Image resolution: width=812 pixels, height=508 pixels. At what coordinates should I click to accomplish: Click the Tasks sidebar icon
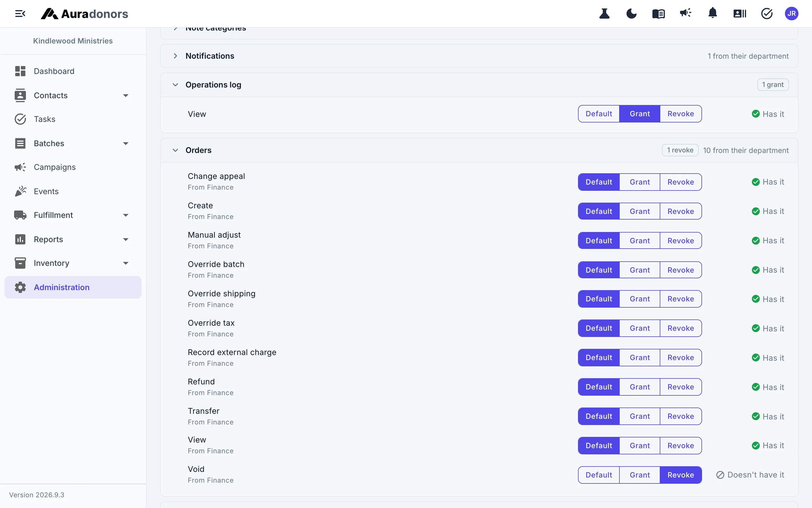[x=20, y=119]
